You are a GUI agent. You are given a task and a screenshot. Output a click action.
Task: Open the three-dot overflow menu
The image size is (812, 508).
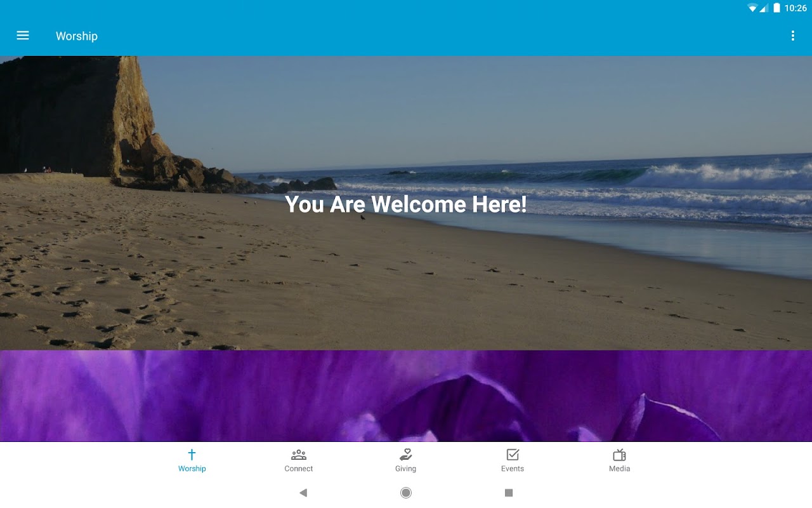[x=792, y=36]
